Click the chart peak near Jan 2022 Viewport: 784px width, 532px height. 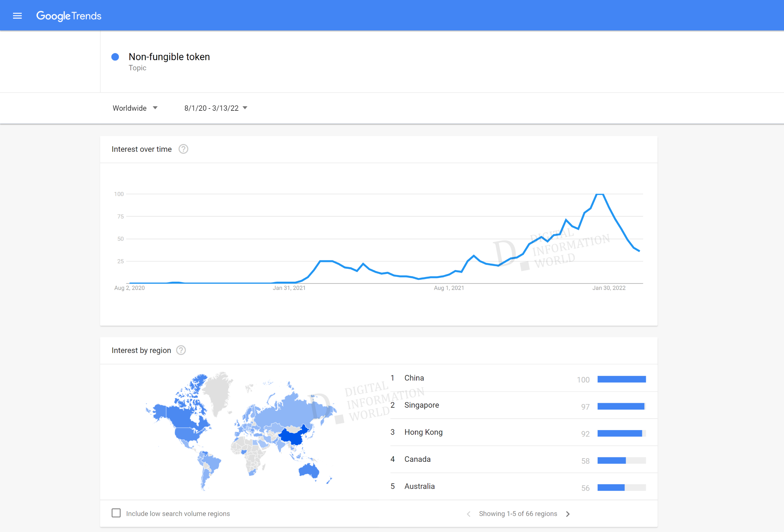point(600,195)
